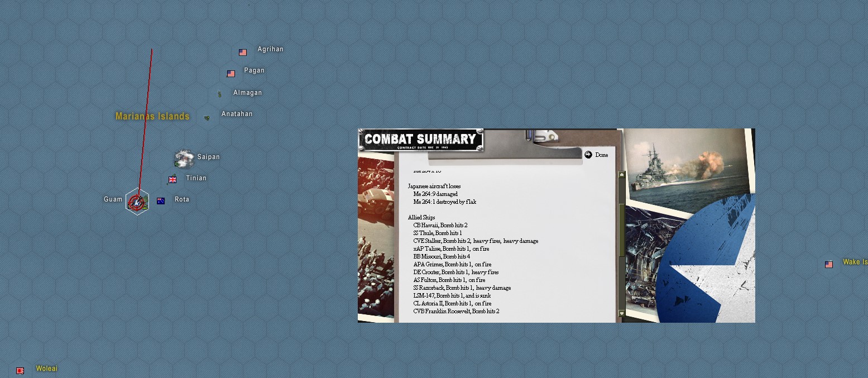Click the Tinian map label
This screenshot has width=868, height=378.
(196, 178)
